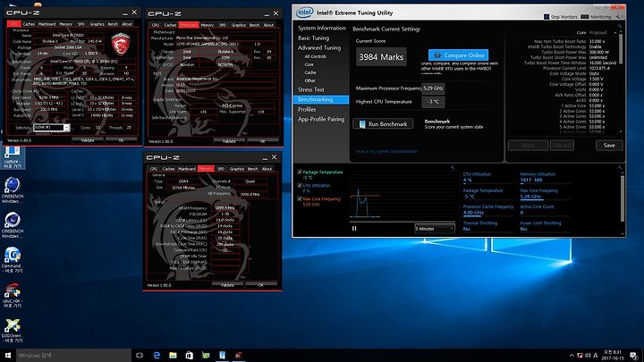
Task: Open About tab in Mainboard CPU-Z window
Action: (x=268, y=25)
